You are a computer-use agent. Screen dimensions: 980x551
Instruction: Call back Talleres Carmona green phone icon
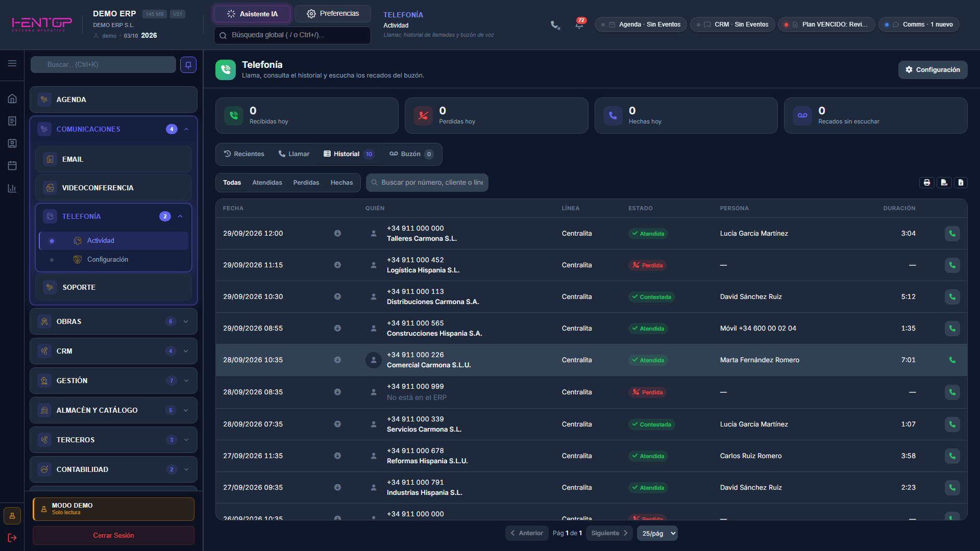952,234
